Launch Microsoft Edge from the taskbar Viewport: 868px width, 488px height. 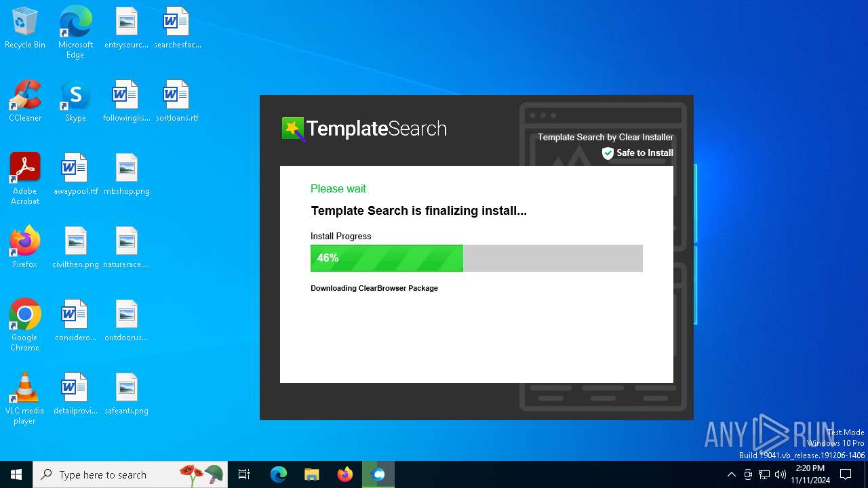279,474
